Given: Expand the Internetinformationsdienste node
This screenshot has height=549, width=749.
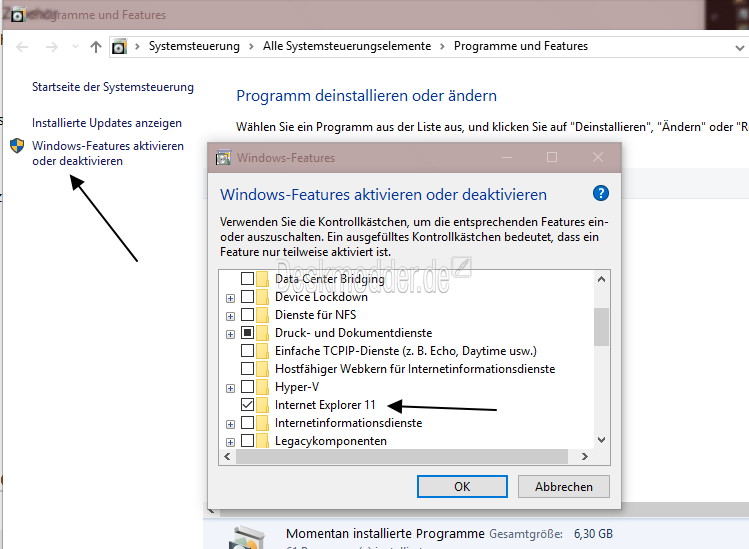Looking at the screenshot, I should [230, 424].
